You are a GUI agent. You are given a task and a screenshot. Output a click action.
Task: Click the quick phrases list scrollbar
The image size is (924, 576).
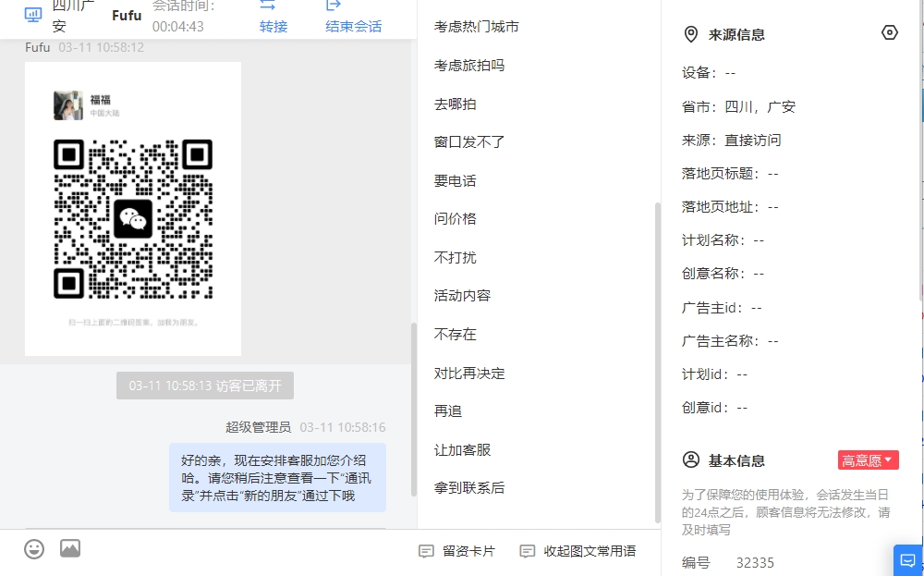click(x=658, y=362)
